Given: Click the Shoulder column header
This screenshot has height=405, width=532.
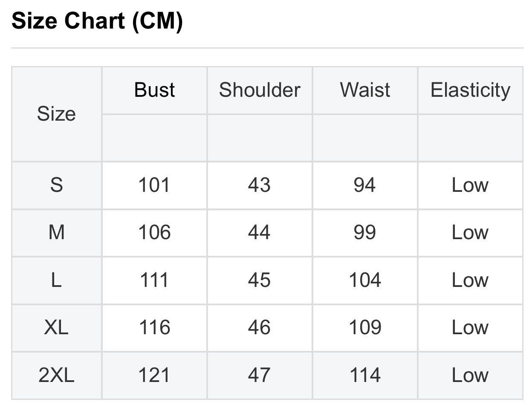Looking at the screenshot, I should click(x=260, y=90).
